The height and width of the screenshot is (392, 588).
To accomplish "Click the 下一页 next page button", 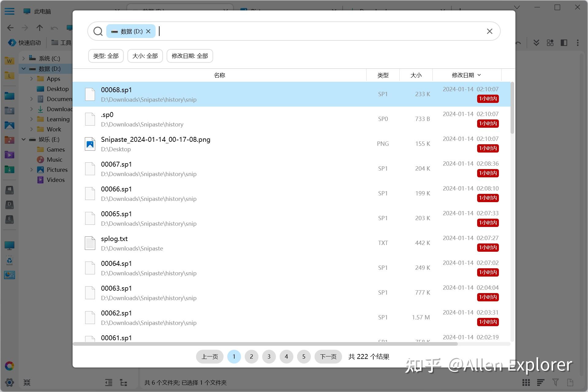I will tap(328, 356).
